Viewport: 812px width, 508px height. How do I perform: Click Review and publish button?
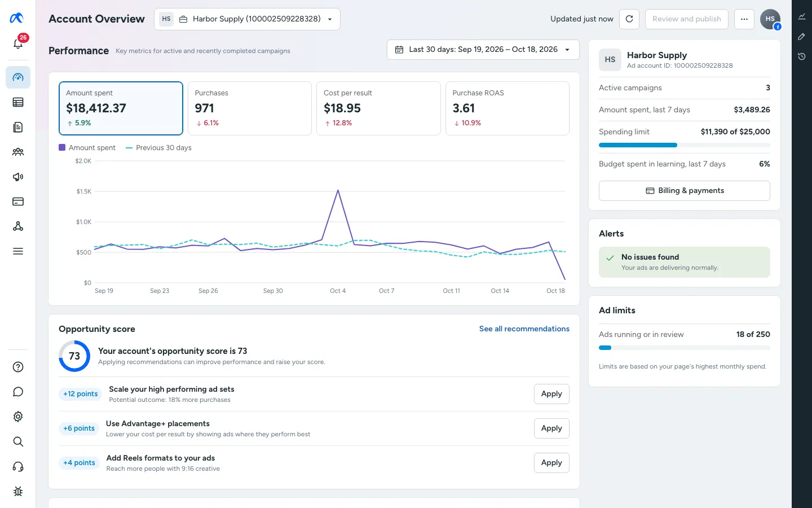click(x=687, y=19)
